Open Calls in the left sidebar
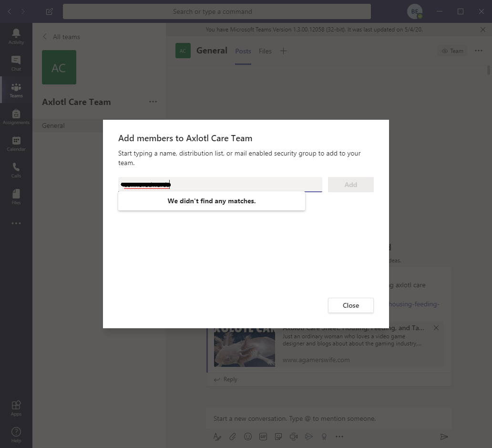Viewport: 492px width, 448px height. tap(16, 170)
